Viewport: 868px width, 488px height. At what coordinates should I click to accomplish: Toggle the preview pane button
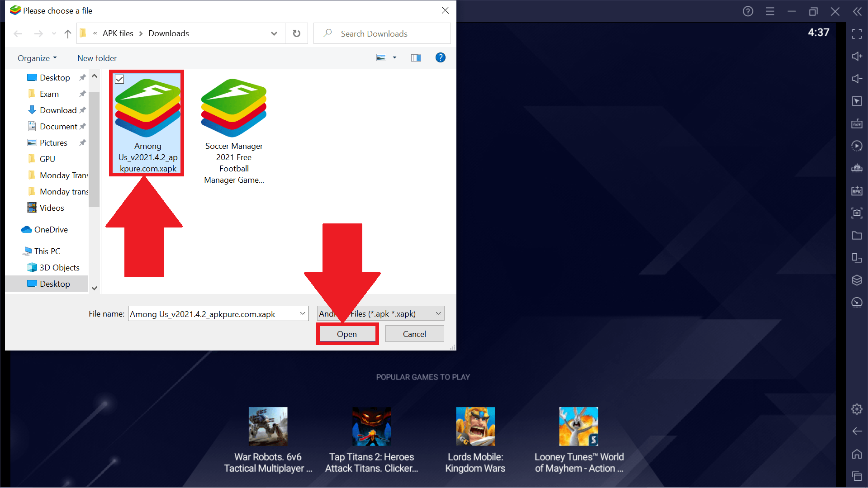pos(416,58)
